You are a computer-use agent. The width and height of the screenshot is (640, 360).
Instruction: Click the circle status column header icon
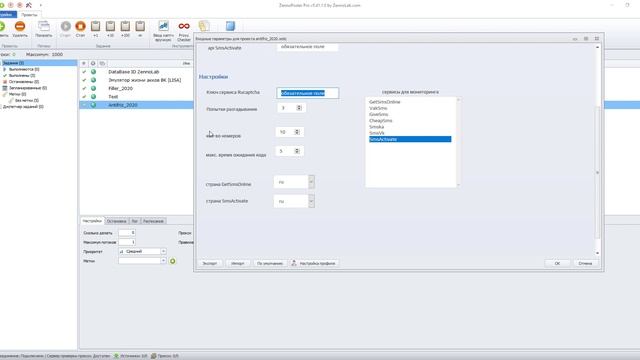[93, 63]
